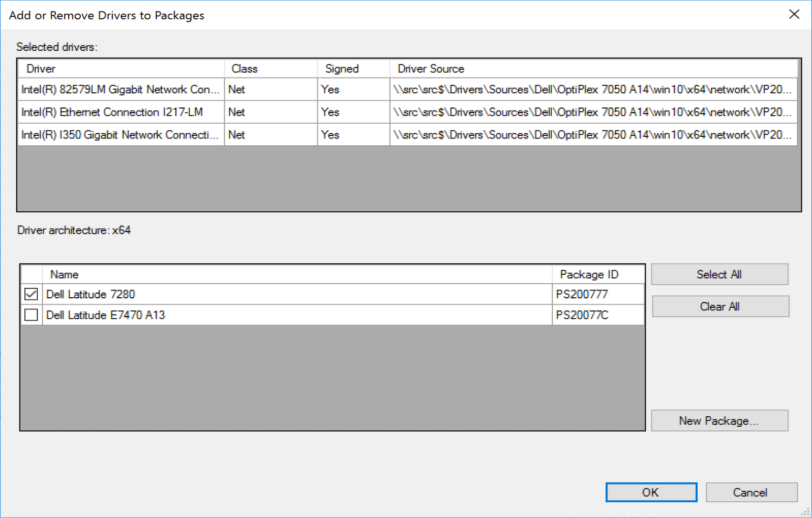Dismiss the dialog with Cancel
The height and width of the screenshot is (518, 812).
coord(751,492)
